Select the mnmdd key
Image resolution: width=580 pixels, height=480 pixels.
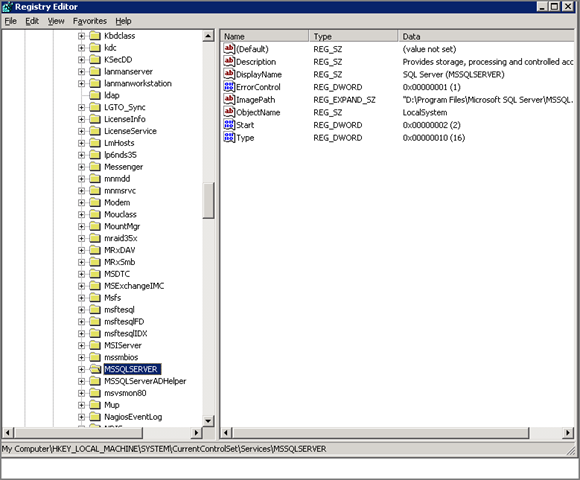coord(117,179)
